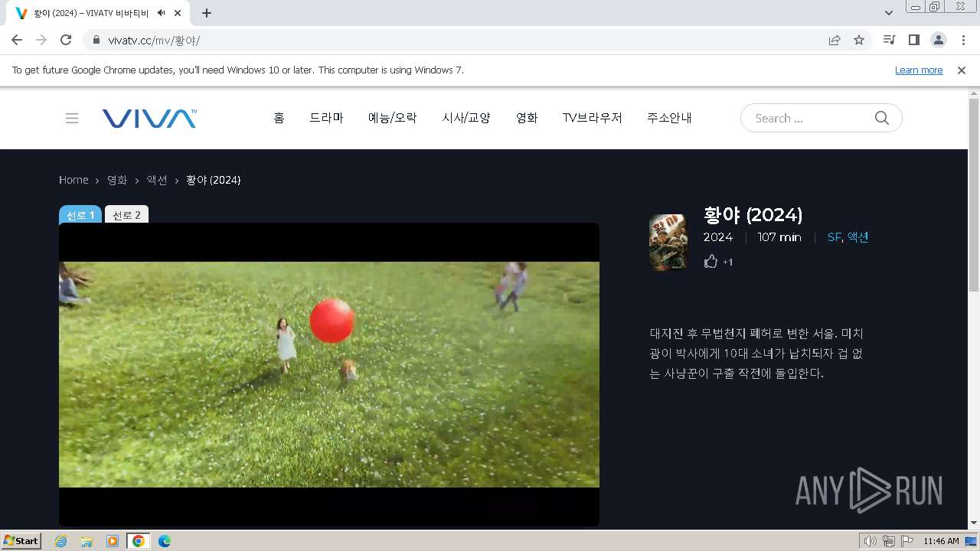
Task: Dismiss the Chrome update notification
Action: click(x=962, y=70)
